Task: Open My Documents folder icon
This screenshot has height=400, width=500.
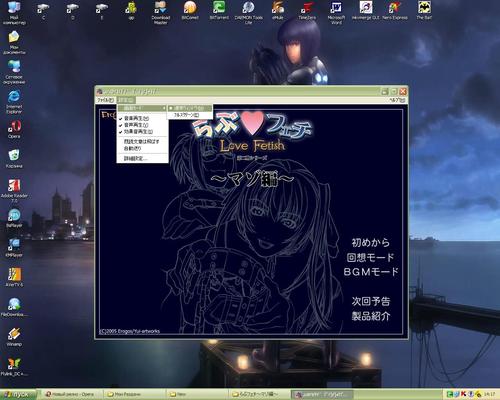Action: tap(14, 43)
